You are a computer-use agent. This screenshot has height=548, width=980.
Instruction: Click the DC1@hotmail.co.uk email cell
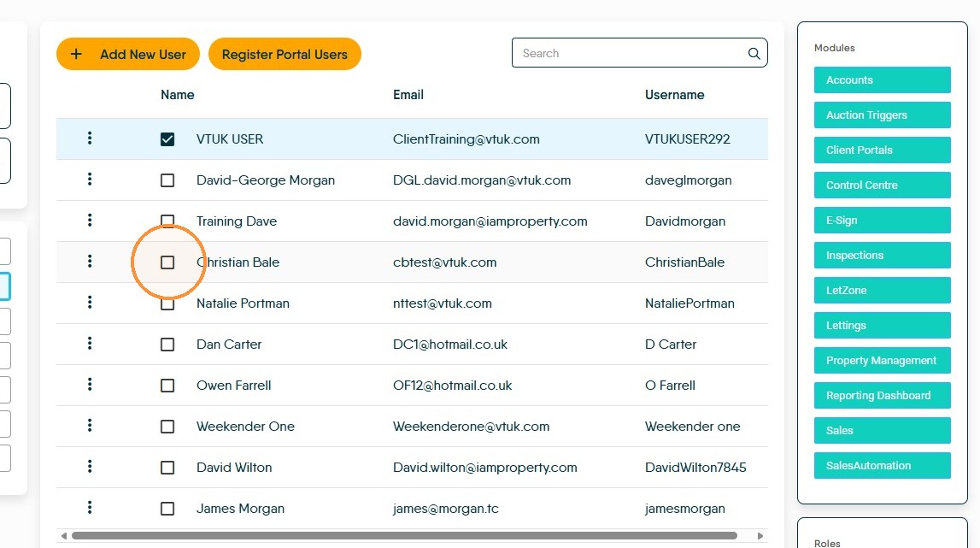(x=450, y=344)
